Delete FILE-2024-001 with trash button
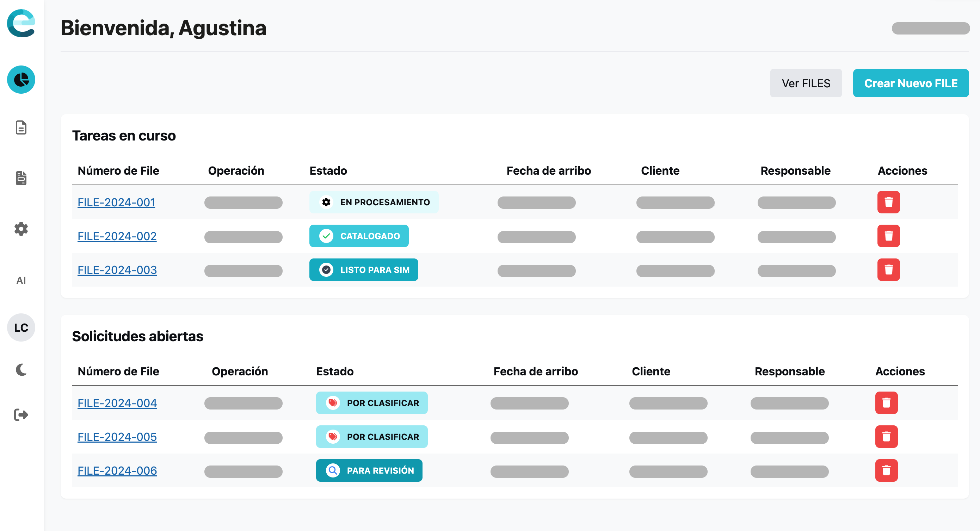This screenshot has width=980, height=531. point(888,202)
